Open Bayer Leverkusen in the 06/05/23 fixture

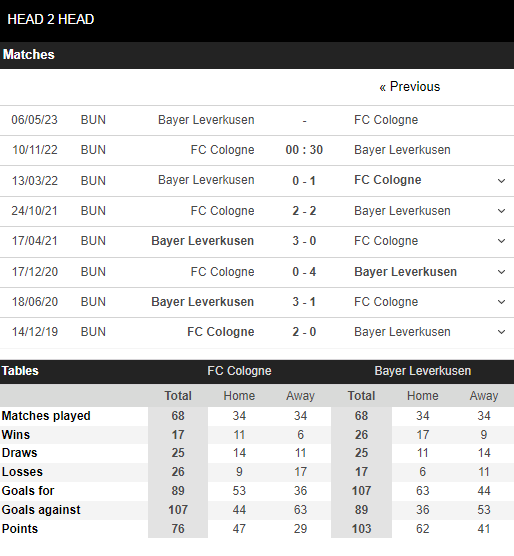click(206, 120)
